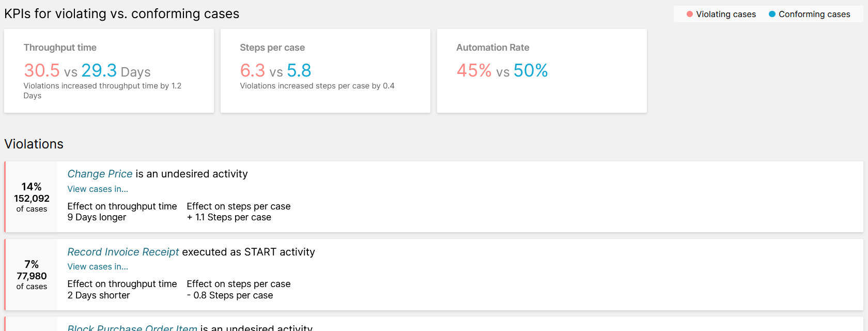Open the Record Invoice Receipt activity link
868x331 pixels.
(123, 252)
